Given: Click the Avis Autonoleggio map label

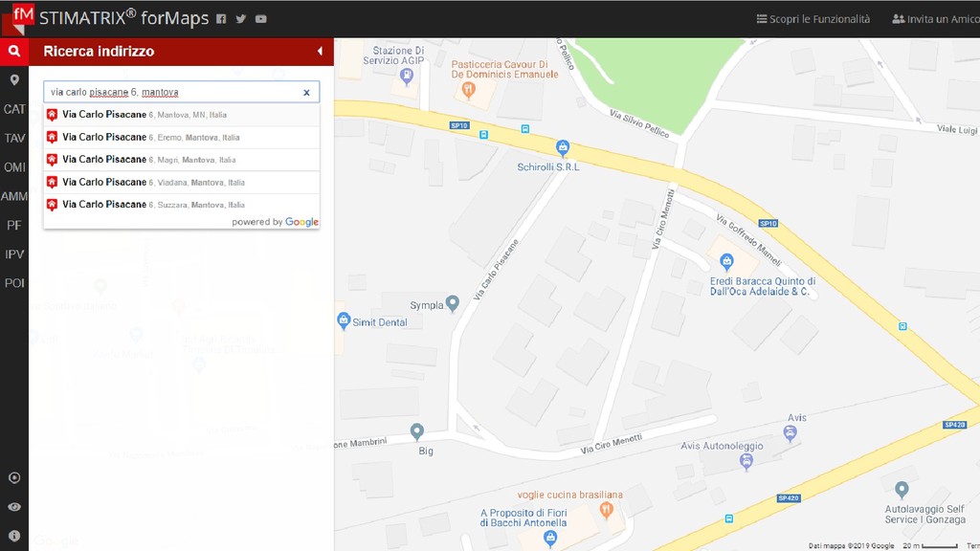Looking at the screenshot, I should click(x=722, y=446).
